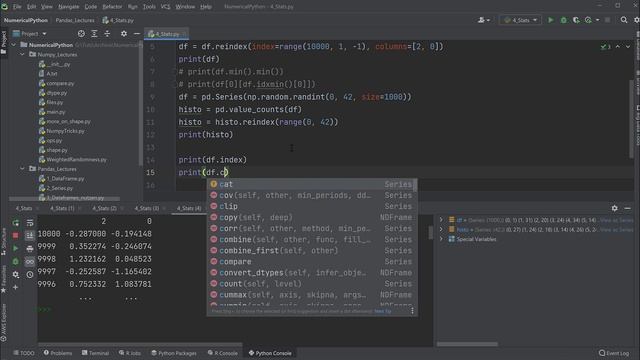Viewport: 640px width, 360px height.
Task: Click the horizontal scrollbar of variables pane
Action: (x=467, y=344)
